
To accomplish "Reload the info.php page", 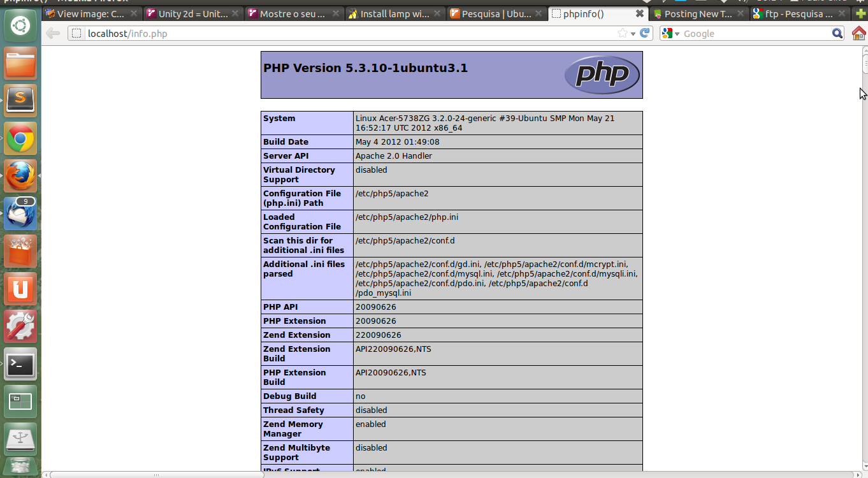I will pyautogui.click(x=645, y=33).
